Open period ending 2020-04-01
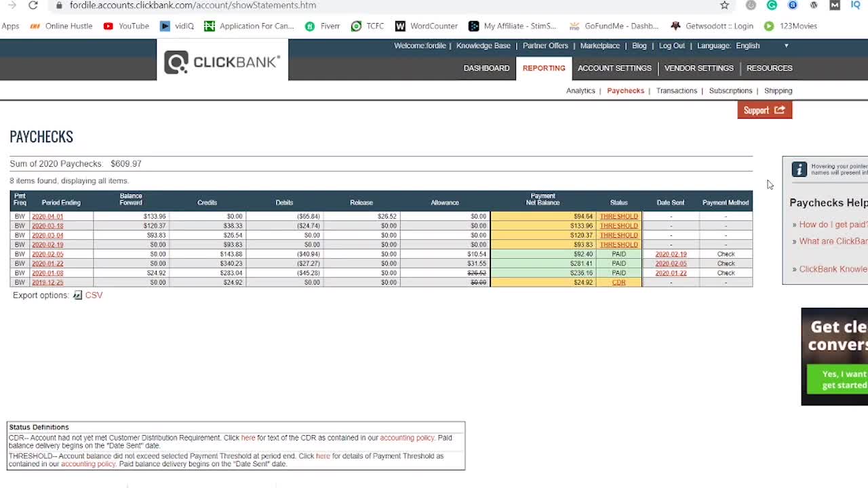This screenshot has width=868, height=488. 47,217
